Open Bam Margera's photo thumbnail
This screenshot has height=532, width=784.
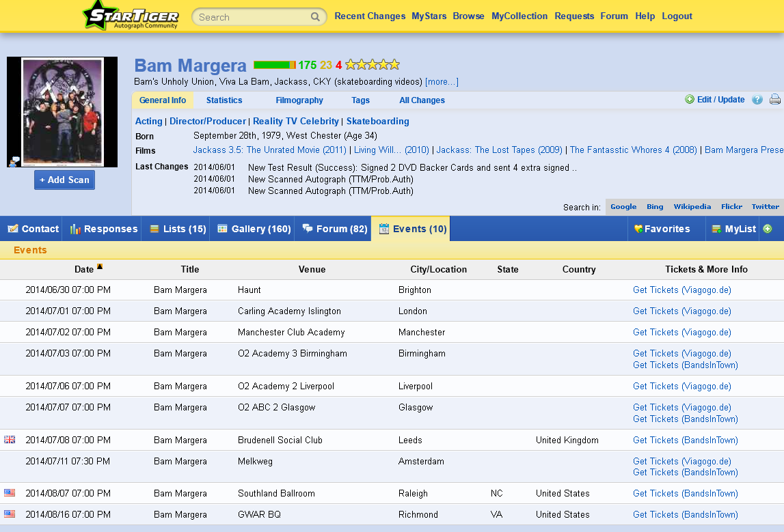62,111
